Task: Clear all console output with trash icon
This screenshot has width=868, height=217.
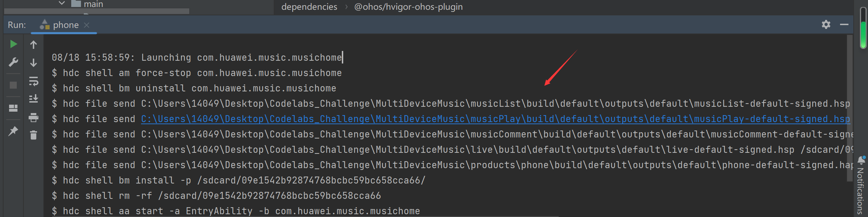Action: tap(34, 135)
